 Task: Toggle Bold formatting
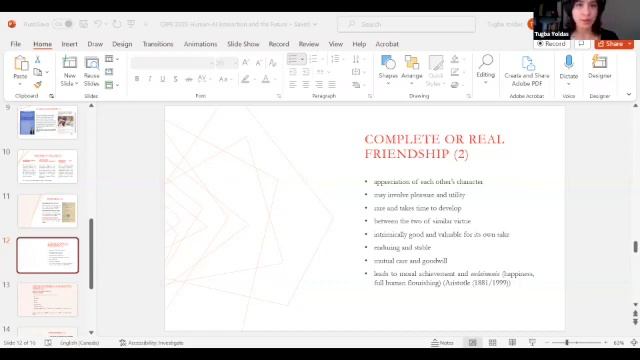[137, 79]
